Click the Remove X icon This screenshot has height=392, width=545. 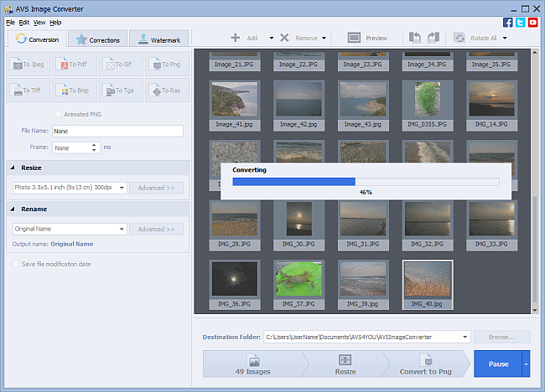coord(284,38)
